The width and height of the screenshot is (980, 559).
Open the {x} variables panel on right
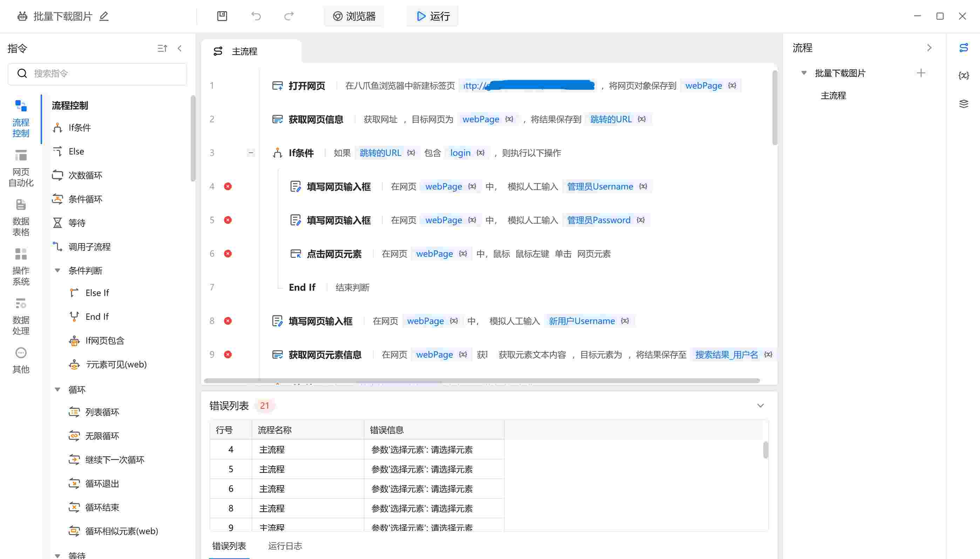[x=964, y=75]
